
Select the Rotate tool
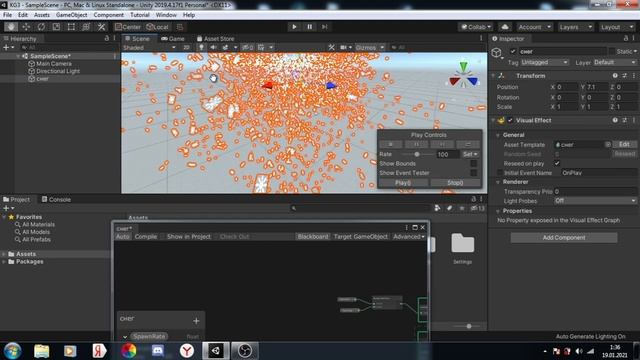coord(41,27)
